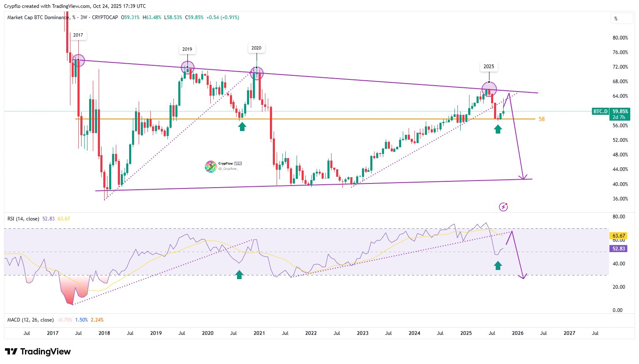Screen dimensions: 639x364
Task: Open the MACD (12, 26, close) indicator legend
Action: (30, 320)
